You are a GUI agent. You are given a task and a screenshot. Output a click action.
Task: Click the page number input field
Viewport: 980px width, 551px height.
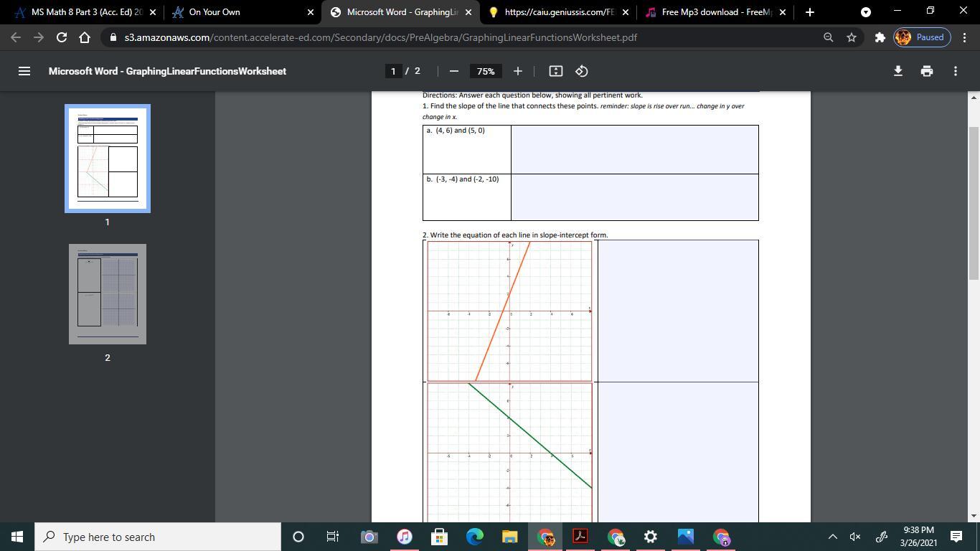393,71
